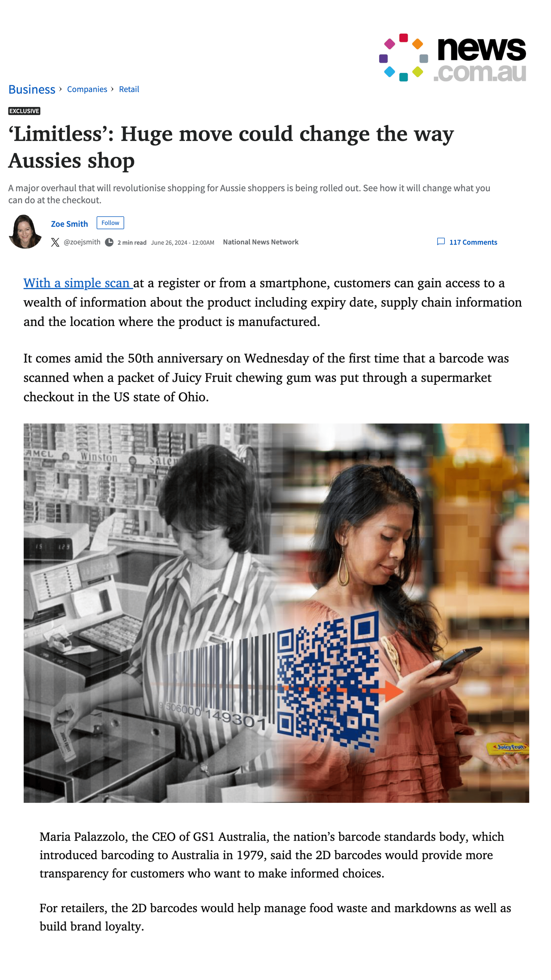Image resolution: width=551 pixels, height=980 pixels.
Task: Click the National News Network label
Action: (261, 242)
